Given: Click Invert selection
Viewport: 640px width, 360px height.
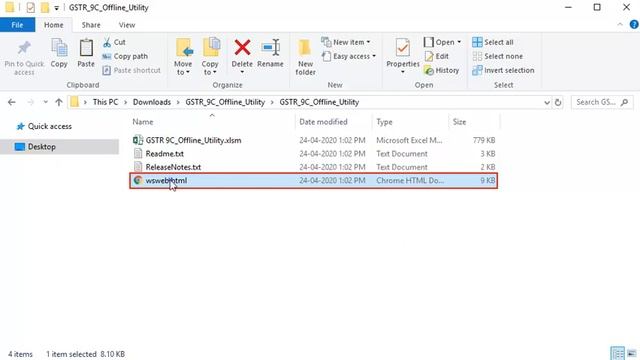Looking at the screenshot, I should pos(503,70).
